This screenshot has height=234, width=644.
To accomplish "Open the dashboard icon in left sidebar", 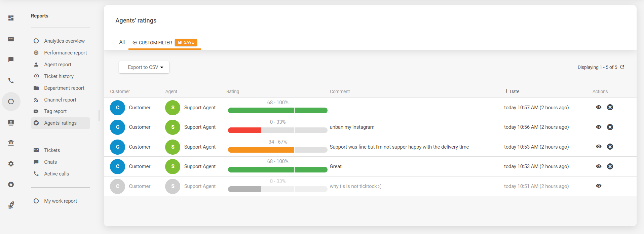I will [11, 18].
